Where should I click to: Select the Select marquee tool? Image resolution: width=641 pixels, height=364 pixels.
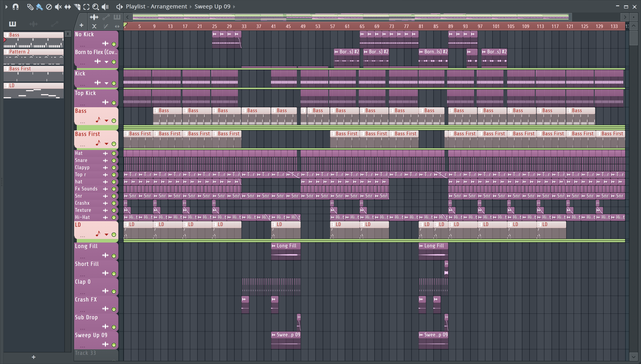coord(86,7)
